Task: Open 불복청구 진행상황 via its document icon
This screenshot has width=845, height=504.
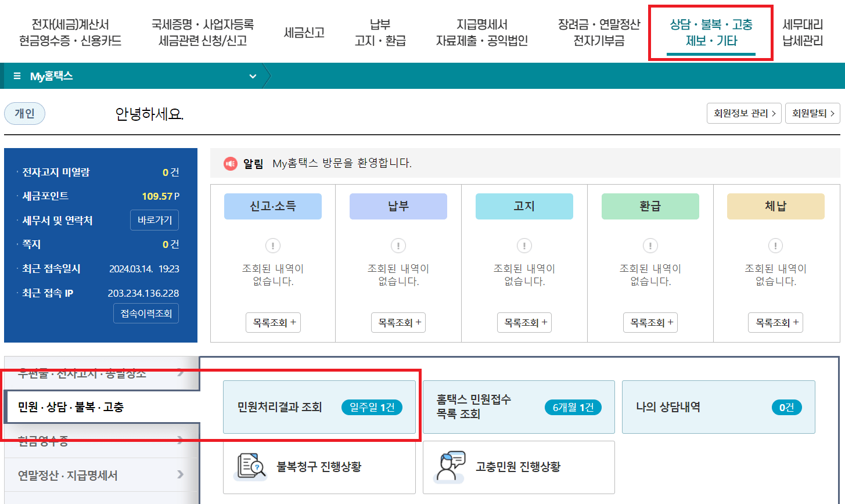Action: pos(250,466)
